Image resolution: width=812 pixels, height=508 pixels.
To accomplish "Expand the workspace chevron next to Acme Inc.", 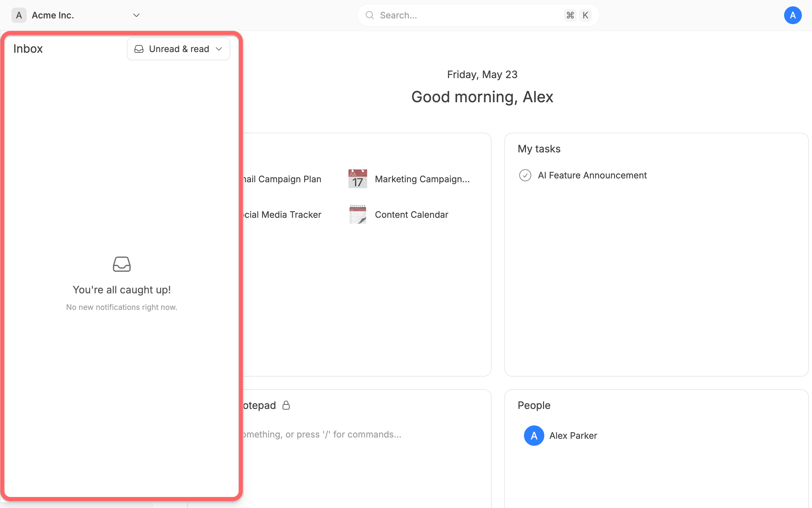I will tap(136, 16).
